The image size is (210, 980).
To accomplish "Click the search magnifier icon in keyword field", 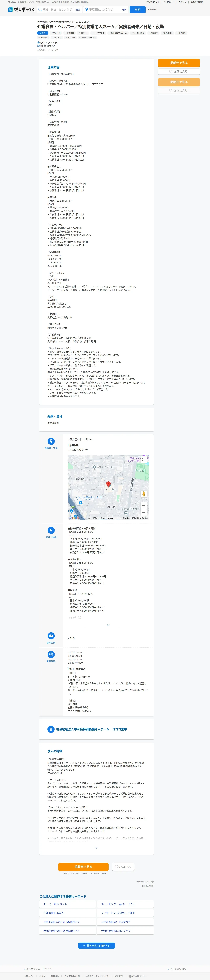I will click(40, 9).
